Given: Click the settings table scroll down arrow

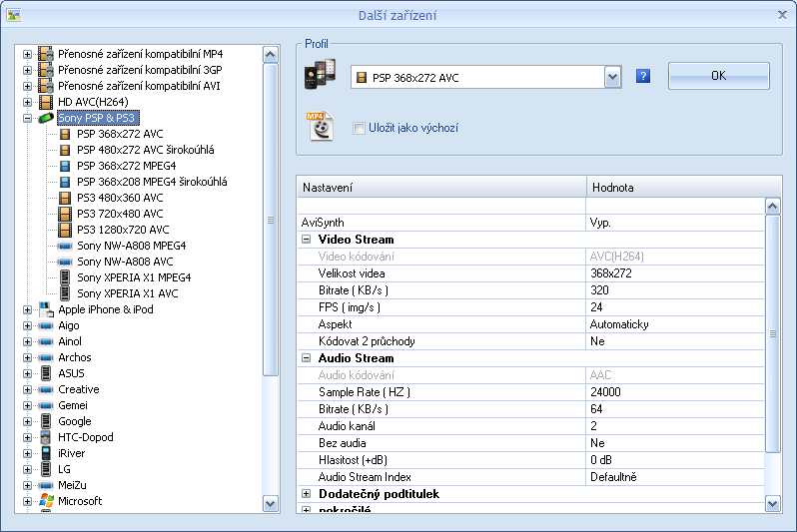Looking at the screenshot, I should point(773,503).
